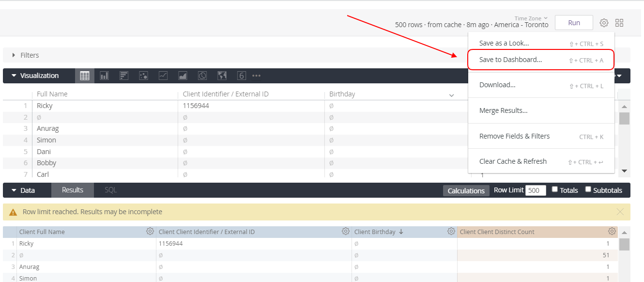The image size is (644, 282).
Task: Enable the Totals checkbox
Action: [555, 189]
